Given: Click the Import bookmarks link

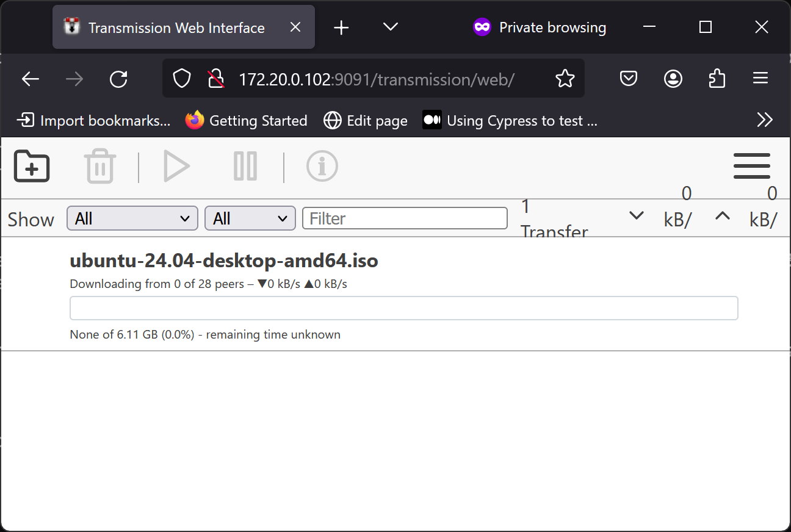Looking at the screenshot, I should (x=93, y=120).
